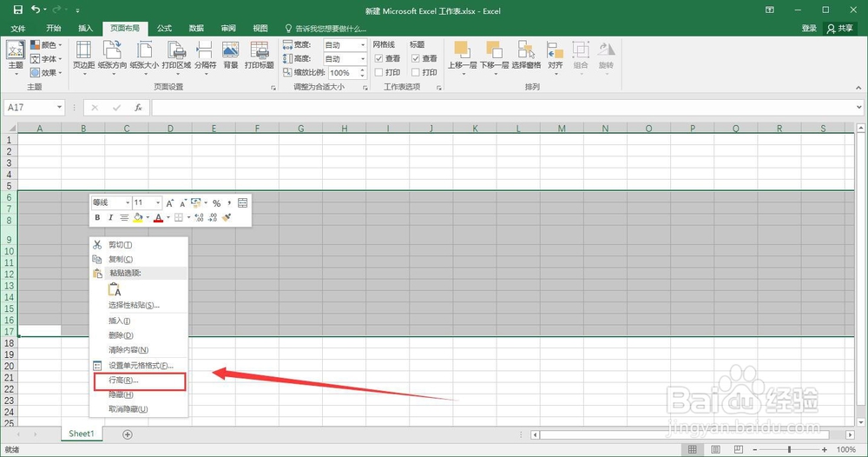Switch to Page Break Preview in status bar
868x457 pixels.
[739, 449]
